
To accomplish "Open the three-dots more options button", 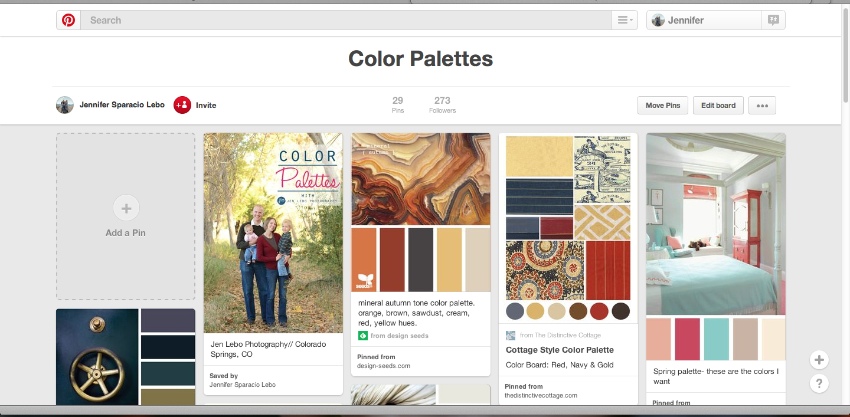I will 762,105.
